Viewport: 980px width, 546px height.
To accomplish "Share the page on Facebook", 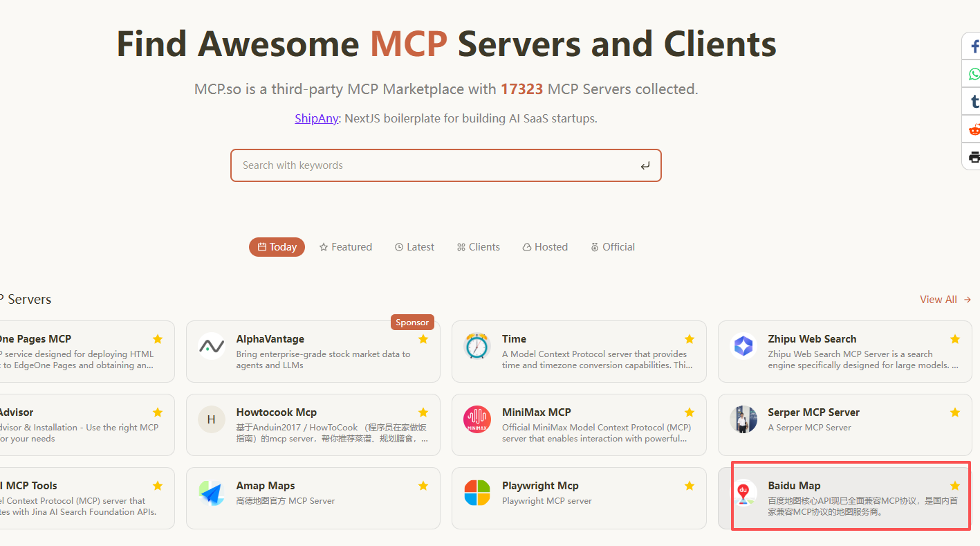I will (972, 46).
